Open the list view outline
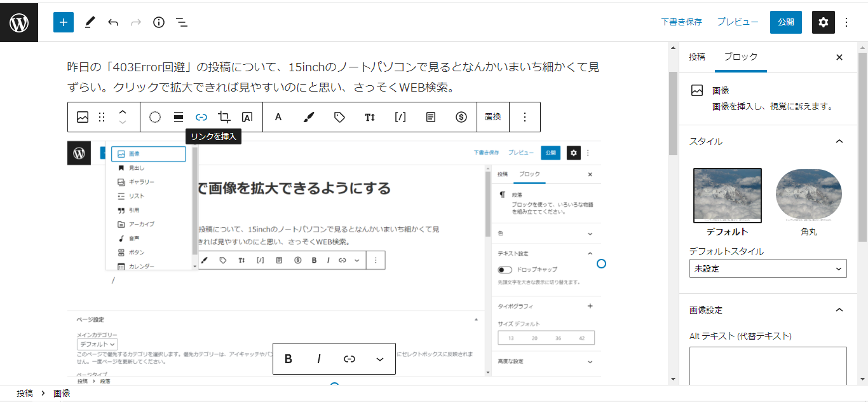 tap(182, 22)
